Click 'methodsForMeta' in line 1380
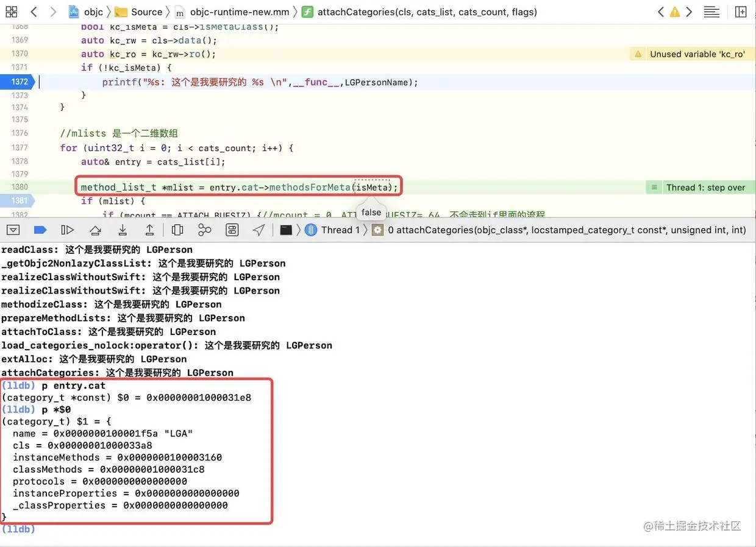 (x=310, y=187)
